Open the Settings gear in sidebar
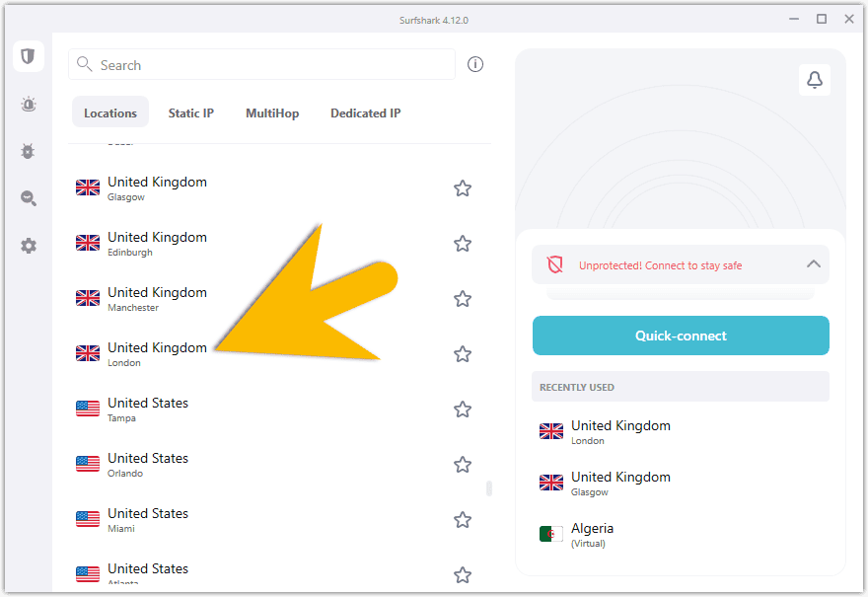This screenshot has width=868, height=597. point(29,246)
